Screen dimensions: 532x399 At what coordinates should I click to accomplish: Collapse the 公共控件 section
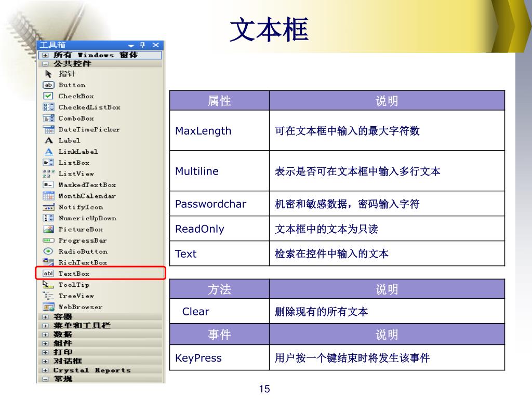(45, 63)
